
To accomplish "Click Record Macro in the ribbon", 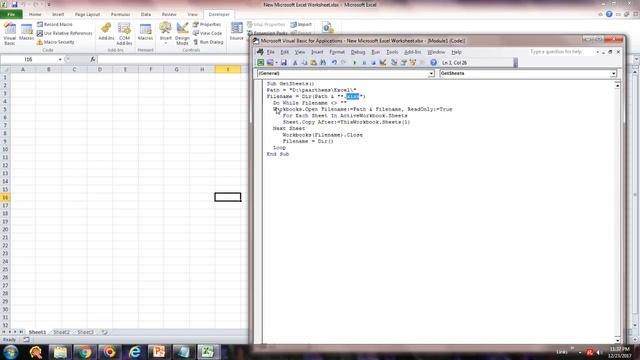I will (x=54, y=24).
